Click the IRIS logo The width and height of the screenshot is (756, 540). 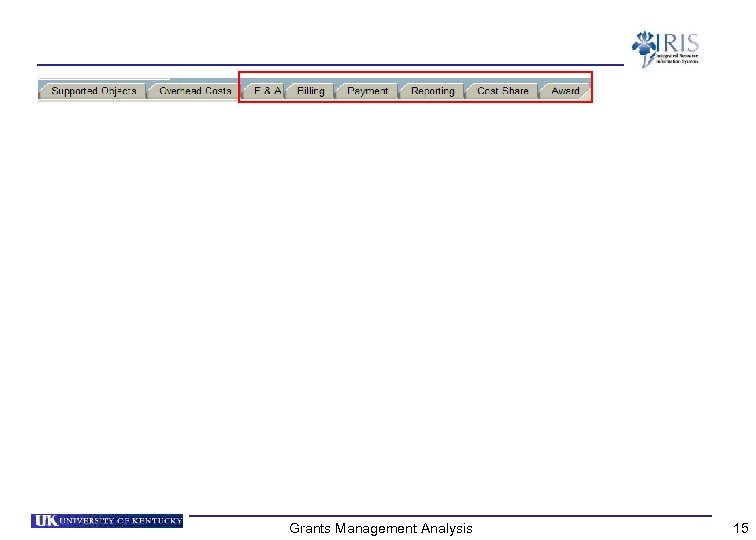tap(665, 49)
